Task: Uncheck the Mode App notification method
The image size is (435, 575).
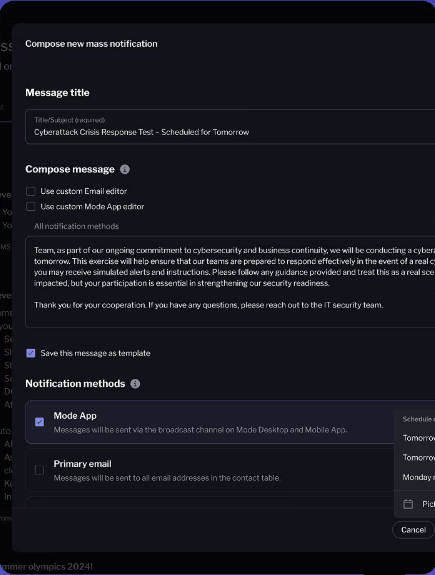Action: point(40,422)
